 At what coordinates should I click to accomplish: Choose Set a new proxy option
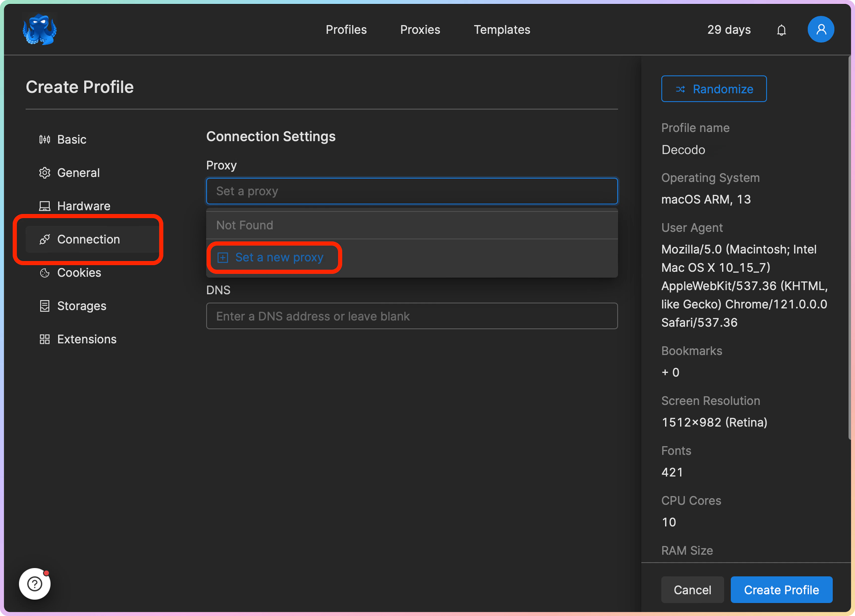[x=279, y=257]
